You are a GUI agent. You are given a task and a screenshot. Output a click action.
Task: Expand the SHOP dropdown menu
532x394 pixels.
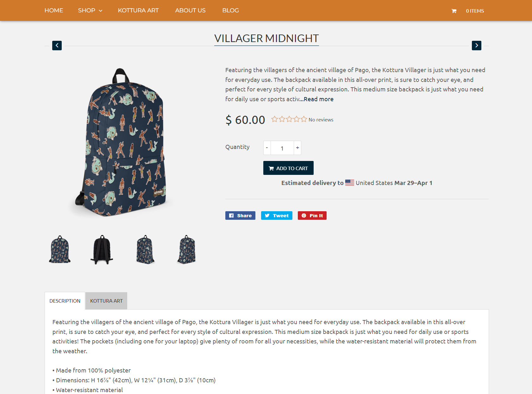90,10
